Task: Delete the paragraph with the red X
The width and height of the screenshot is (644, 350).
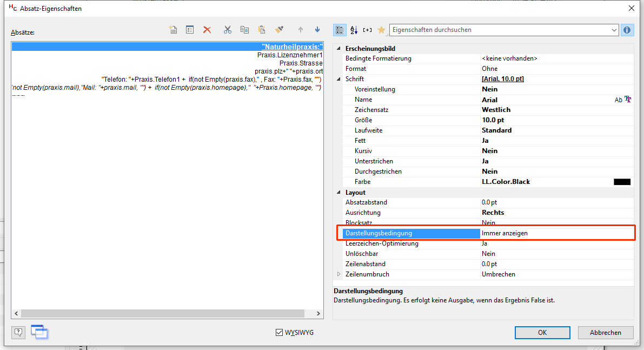Action: pyautogui.click(x=207, y=30)
